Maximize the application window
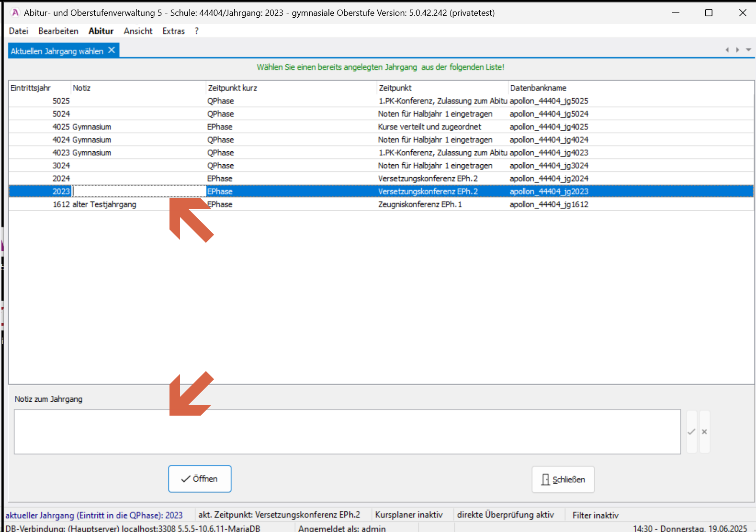The width and height of the screenshot is (756, 532). (x=709, y=13)
